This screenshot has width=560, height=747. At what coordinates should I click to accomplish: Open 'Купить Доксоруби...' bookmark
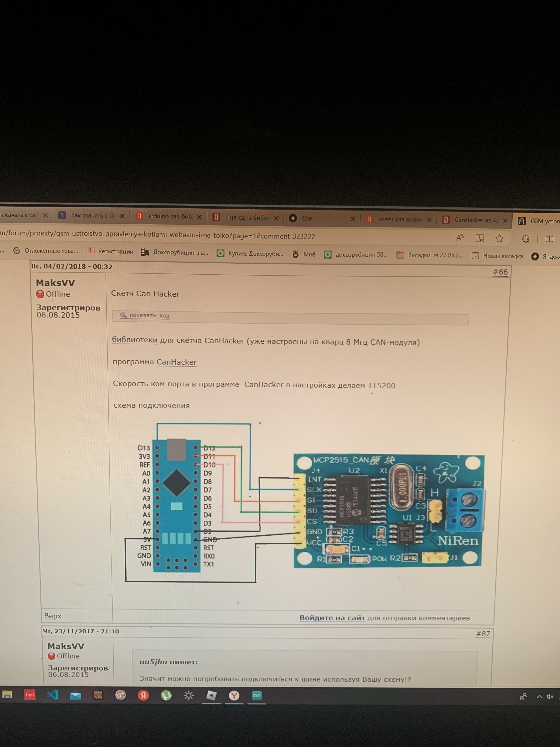coord(250,254)
